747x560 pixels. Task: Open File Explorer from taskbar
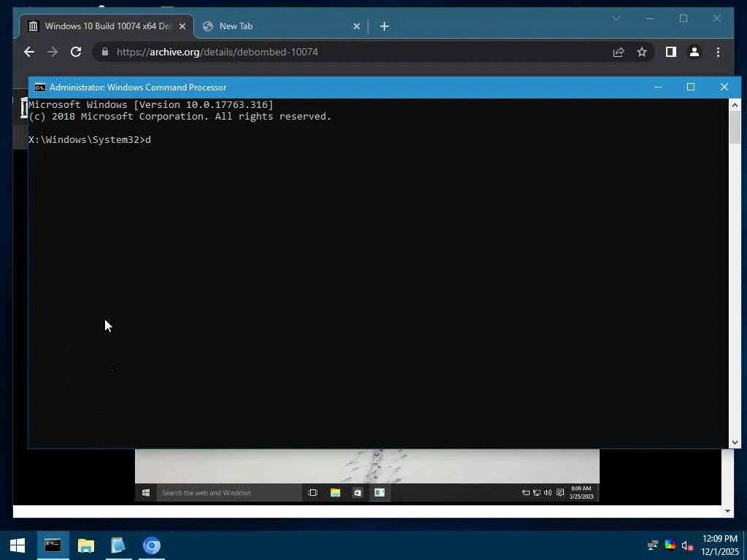pos(86,545)
